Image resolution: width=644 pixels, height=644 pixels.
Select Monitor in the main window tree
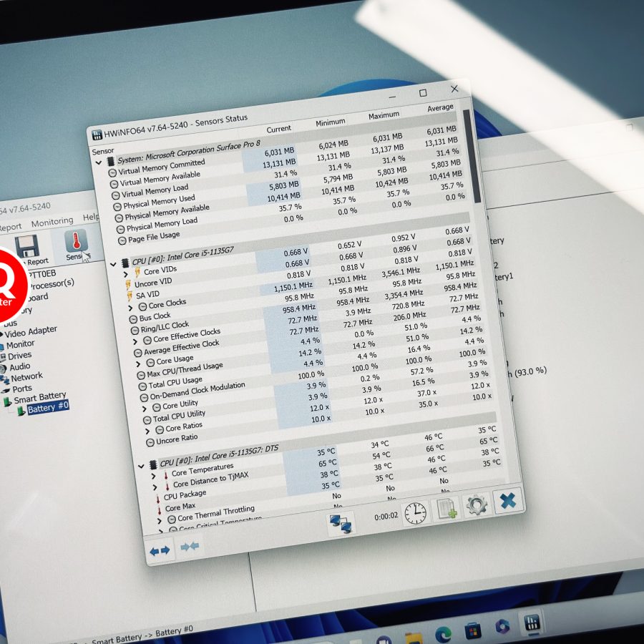(x=21, y=344)
